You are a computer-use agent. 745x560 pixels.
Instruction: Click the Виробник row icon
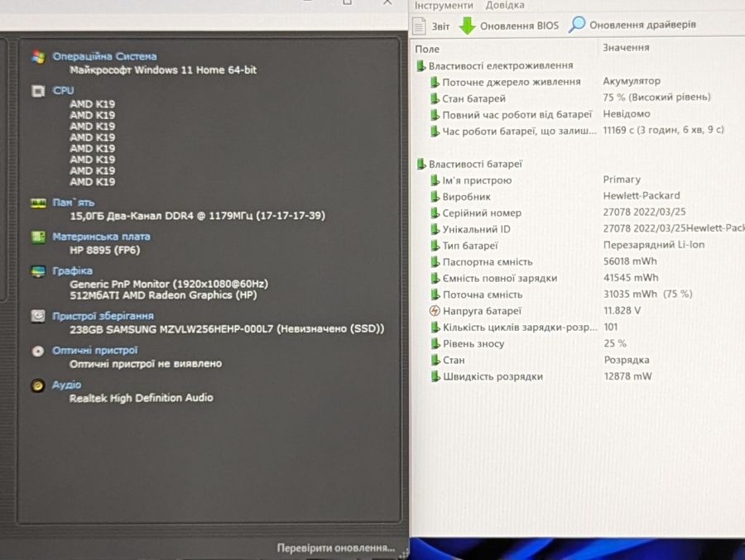tap(435, 197)
